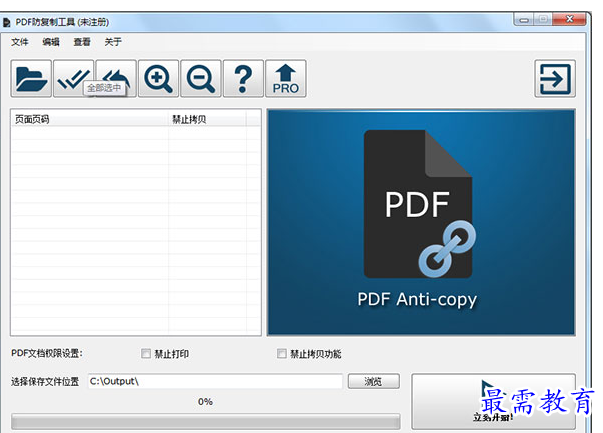Zoom out with the magnifier minus icon

[x=201, y=78]
